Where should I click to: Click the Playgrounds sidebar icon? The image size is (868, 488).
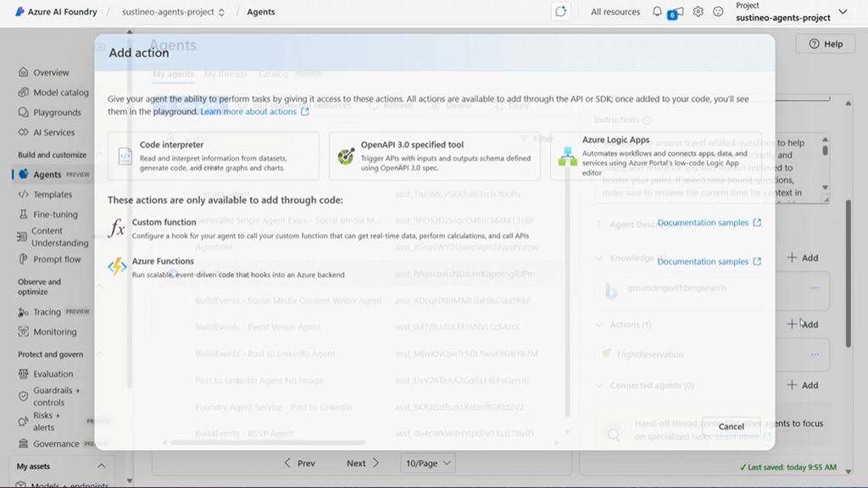coord(23,113)
